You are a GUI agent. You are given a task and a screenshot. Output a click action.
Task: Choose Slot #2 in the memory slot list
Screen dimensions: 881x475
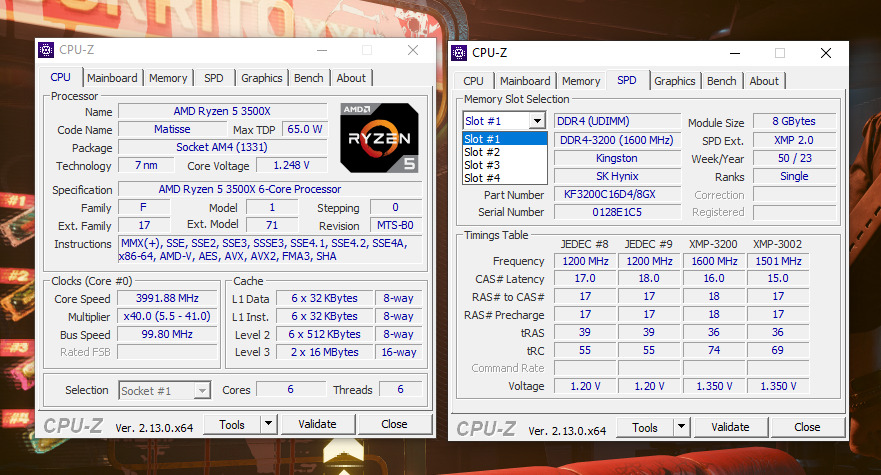505,152
